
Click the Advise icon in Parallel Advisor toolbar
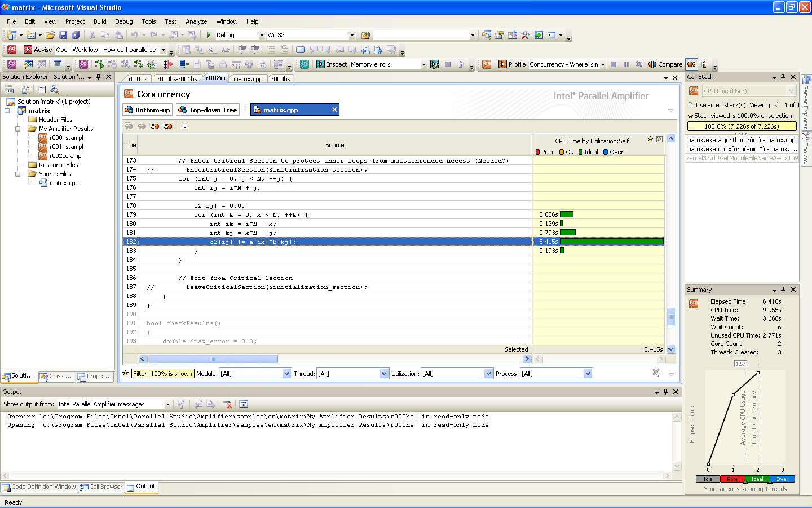(x=28, y=50)
